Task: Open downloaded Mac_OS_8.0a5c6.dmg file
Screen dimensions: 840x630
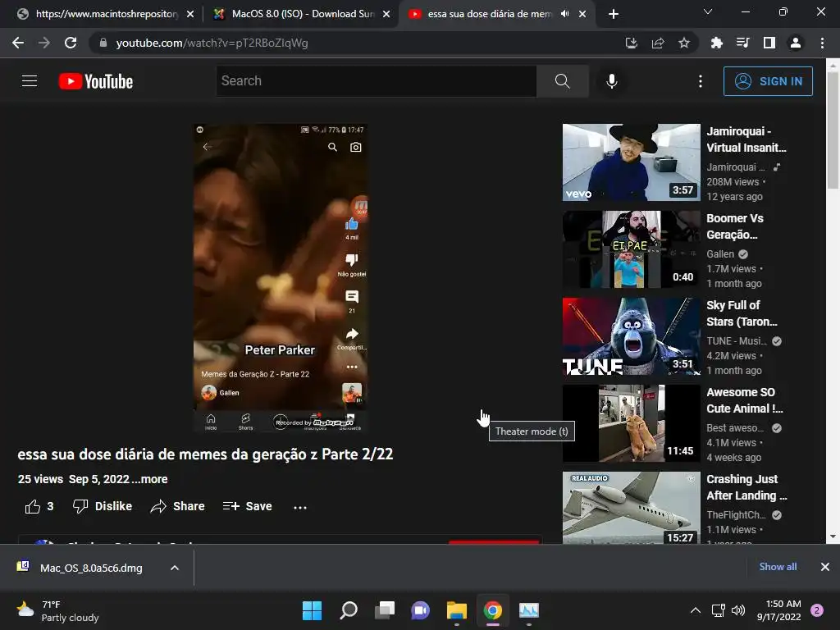Action: pos(91,568)
